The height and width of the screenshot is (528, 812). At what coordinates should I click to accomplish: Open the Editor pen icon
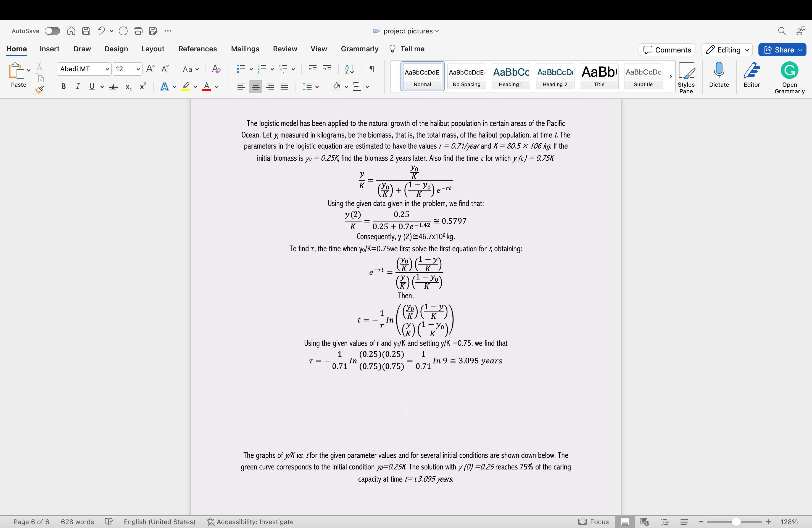click(x=752, y=71)
